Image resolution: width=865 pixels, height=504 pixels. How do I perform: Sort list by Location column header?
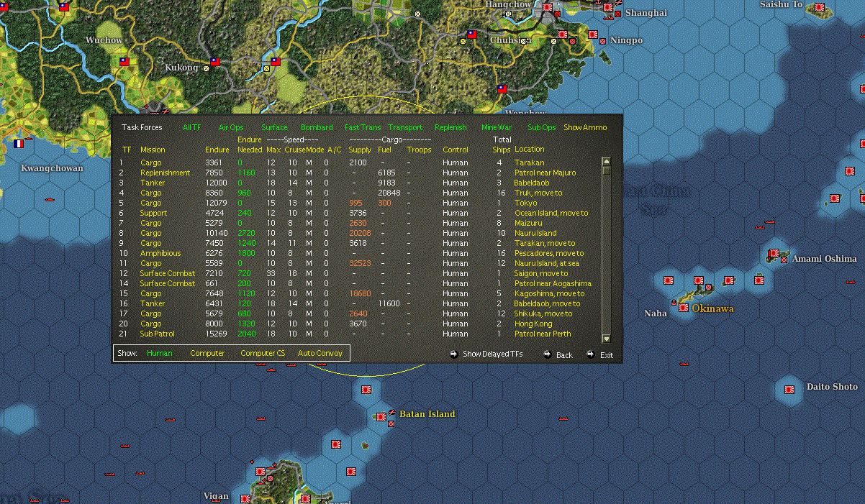tap(529, 149)
